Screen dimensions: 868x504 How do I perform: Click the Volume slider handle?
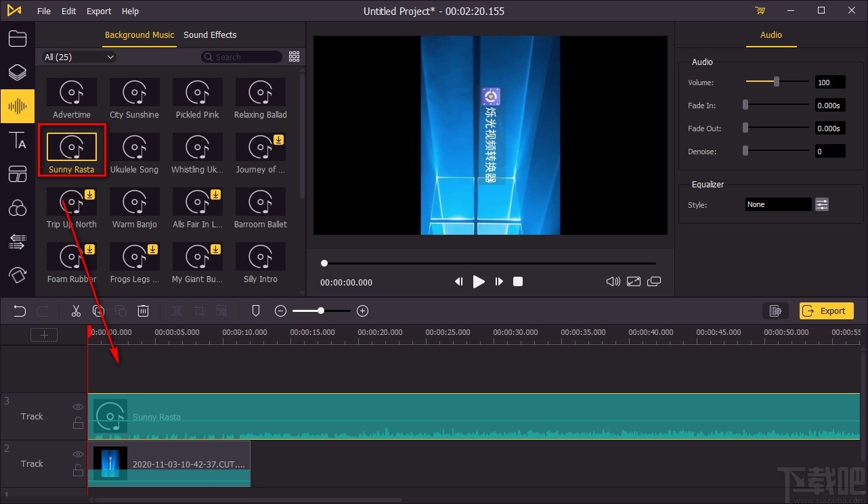[x=777, y=82]
